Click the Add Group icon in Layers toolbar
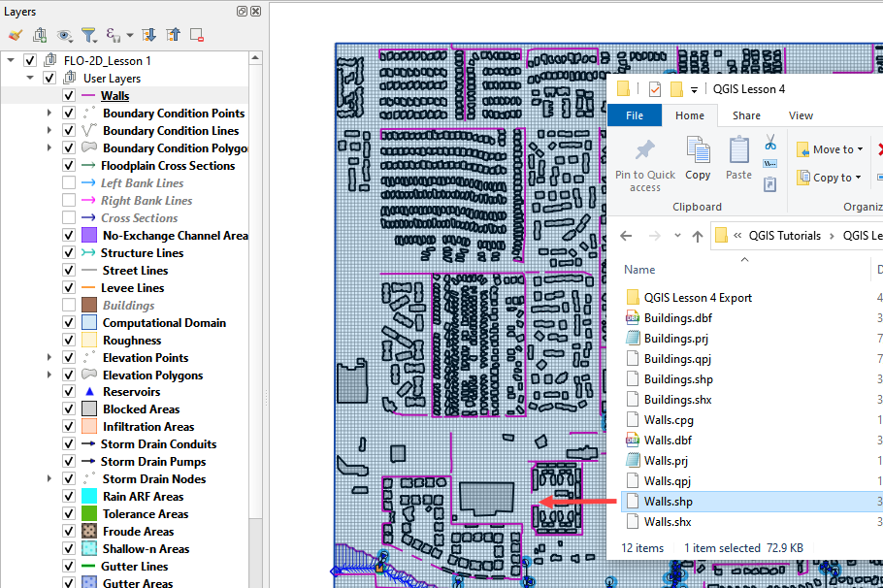883x588 pixels. point(40,35)
